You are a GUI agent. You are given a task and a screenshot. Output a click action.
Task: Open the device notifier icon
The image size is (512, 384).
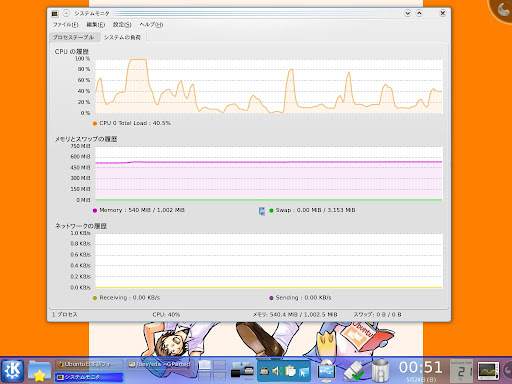[x=242, y=371]
